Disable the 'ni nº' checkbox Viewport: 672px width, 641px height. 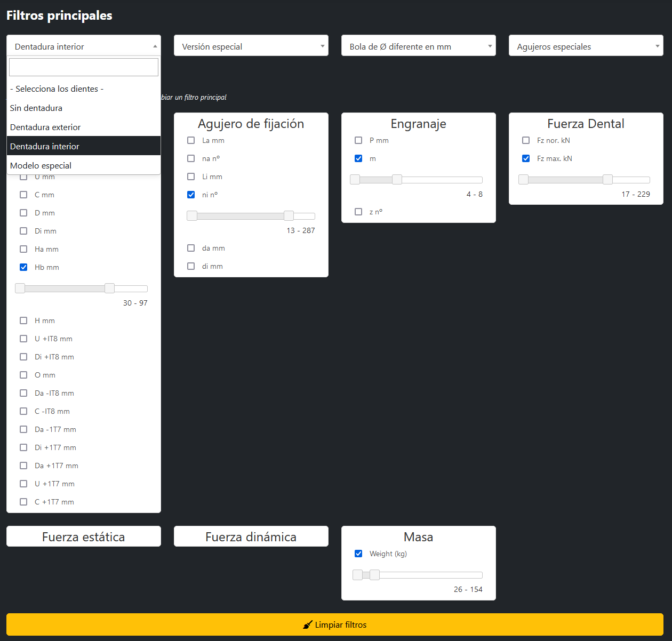click(x=191, y=195)
